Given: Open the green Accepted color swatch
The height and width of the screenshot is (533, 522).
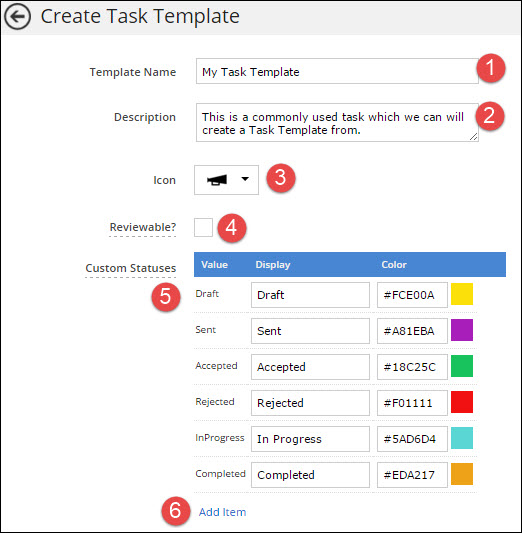Looking at the screenshot, I should [462, 366].
